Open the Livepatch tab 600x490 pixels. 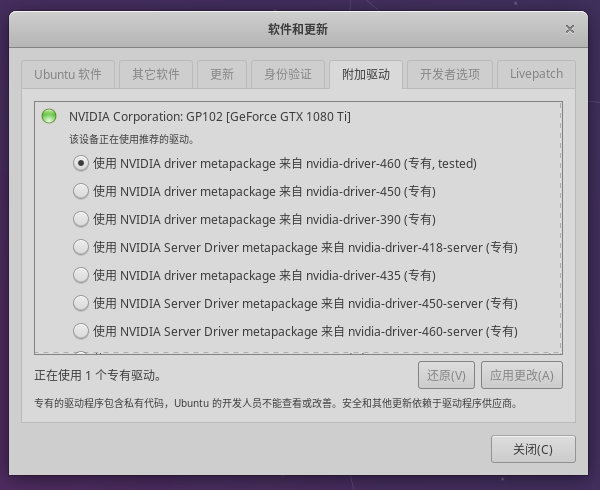tap(536, 74)
